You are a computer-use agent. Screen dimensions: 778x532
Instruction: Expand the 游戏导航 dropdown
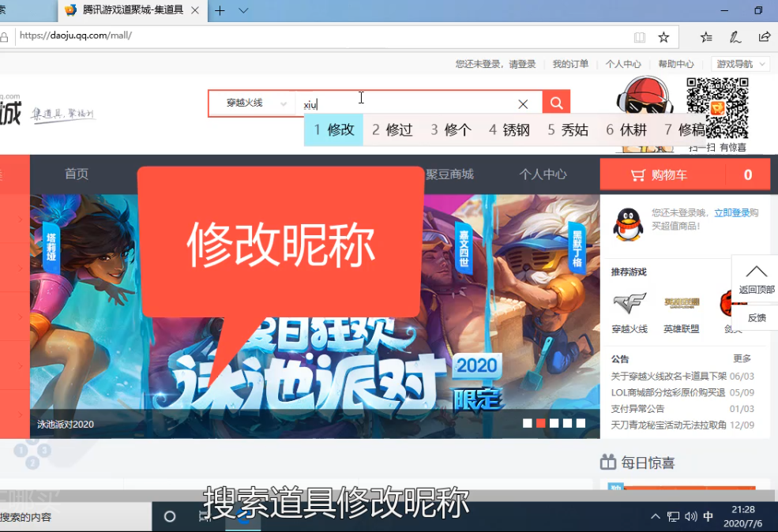pyautogui.click(x=740, y=64)
